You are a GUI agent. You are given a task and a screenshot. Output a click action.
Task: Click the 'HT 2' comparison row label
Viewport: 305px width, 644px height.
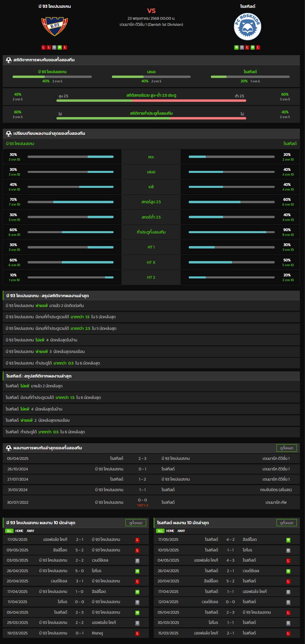151,277
